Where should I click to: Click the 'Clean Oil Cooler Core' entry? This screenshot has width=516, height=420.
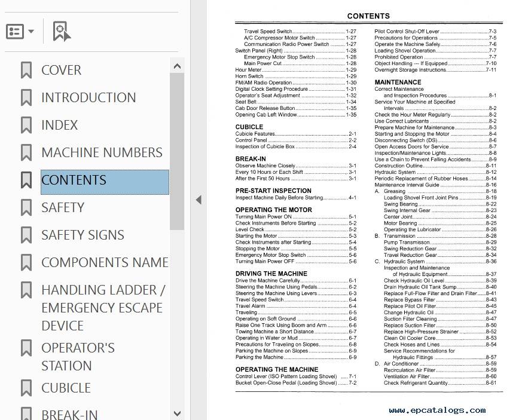[440, 338]
